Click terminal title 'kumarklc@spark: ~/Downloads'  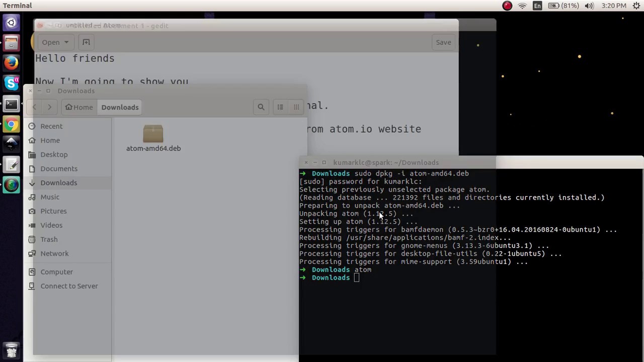(386, 162)
